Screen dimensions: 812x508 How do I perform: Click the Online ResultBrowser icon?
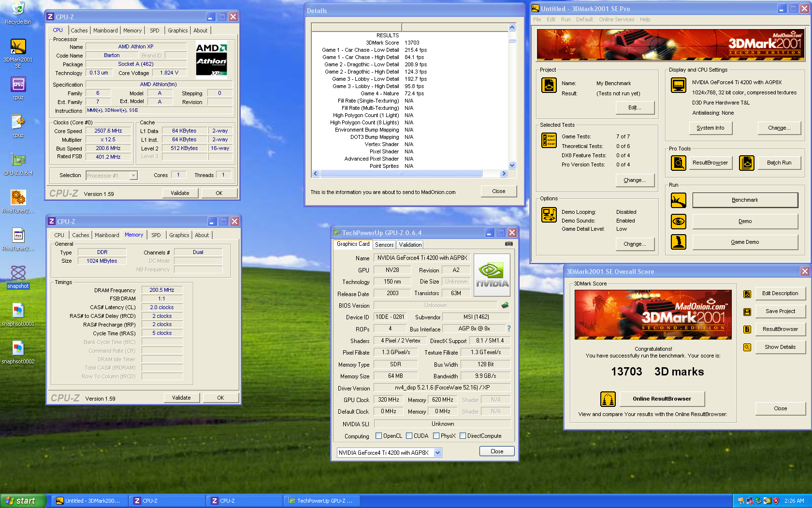(x=608, y=399)
